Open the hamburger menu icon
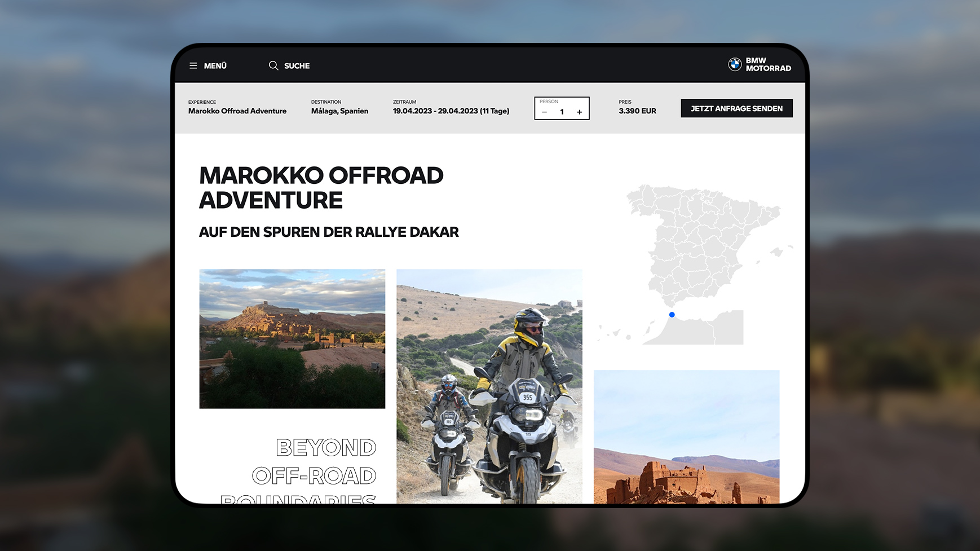 [193, 66]
